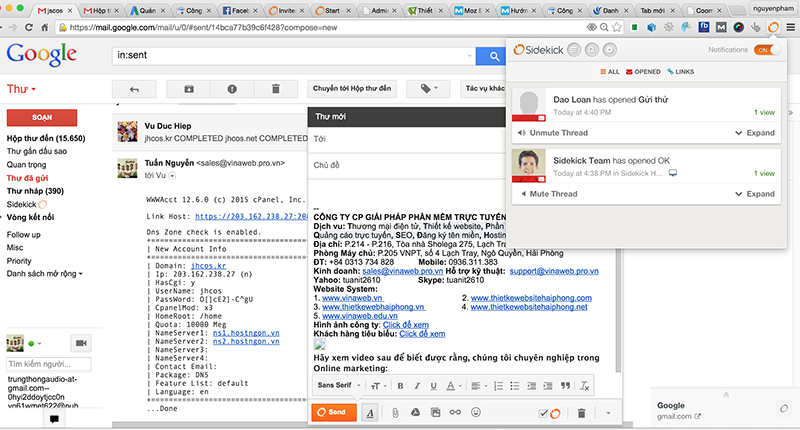800x430 pixels.
Task: Mute the Sidekick Team thread
Action: 549,194
